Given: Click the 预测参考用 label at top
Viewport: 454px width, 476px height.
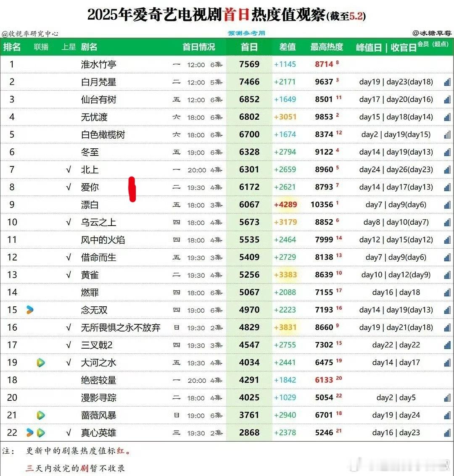Looking at the screenshot, I should [x=246, y=33].
